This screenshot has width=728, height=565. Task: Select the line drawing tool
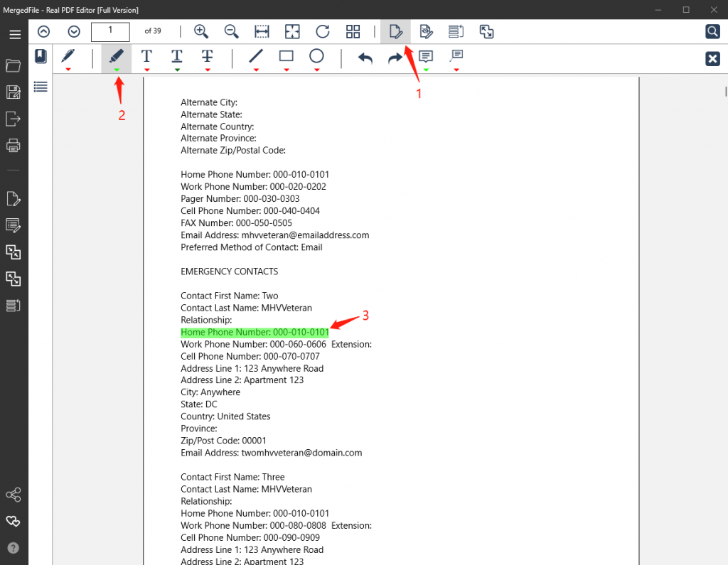(256, 56)
